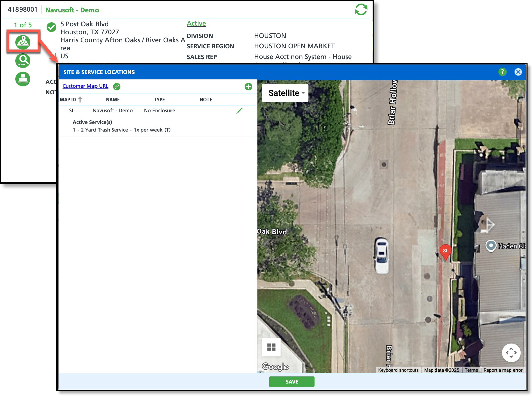This screenshot has height=396, width=532.
Task: Refresh the Navusoft account record
Action: (x=361, y=9)
